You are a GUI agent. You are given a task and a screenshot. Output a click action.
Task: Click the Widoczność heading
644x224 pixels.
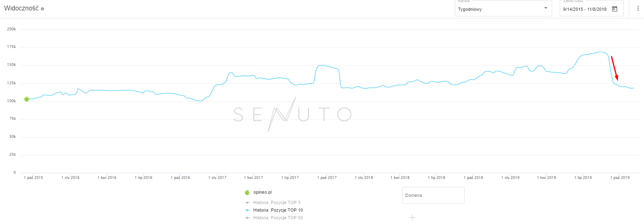pyautogui.click(x=21, y=8)
